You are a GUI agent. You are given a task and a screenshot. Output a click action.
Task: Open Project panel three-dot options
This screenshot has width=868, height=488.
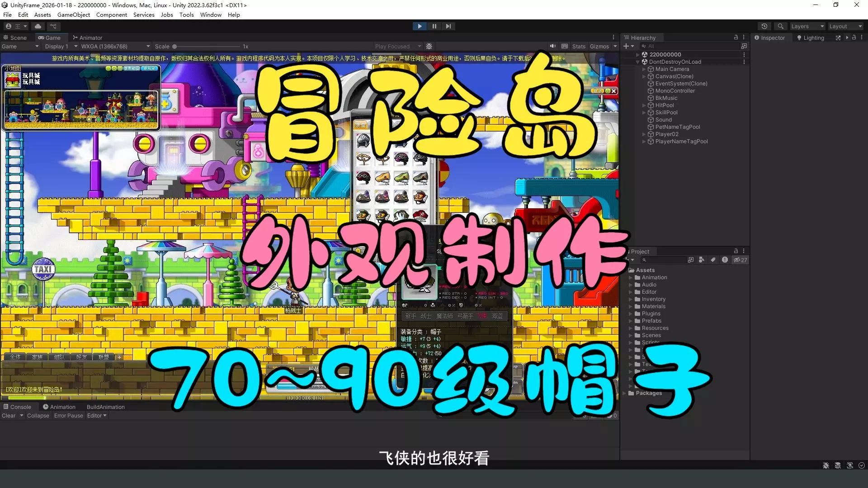point(744,251)
